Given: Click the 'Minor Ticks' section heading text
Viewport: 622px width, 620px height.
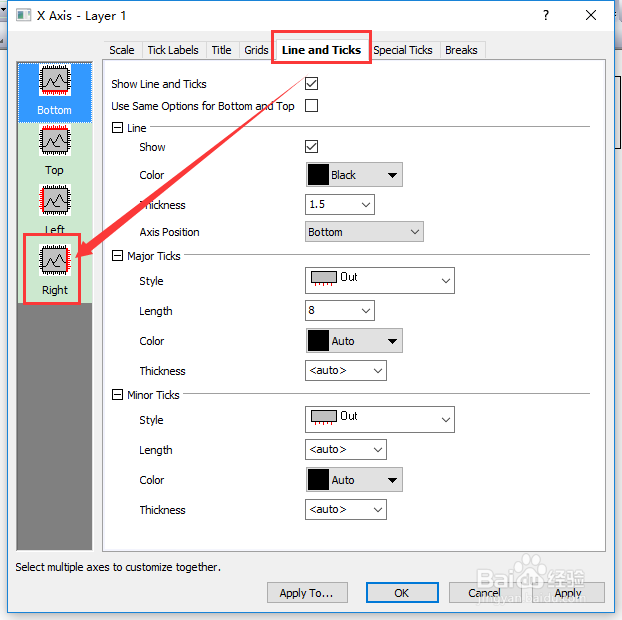Looking at the screenshot, I should pos(153,395).
